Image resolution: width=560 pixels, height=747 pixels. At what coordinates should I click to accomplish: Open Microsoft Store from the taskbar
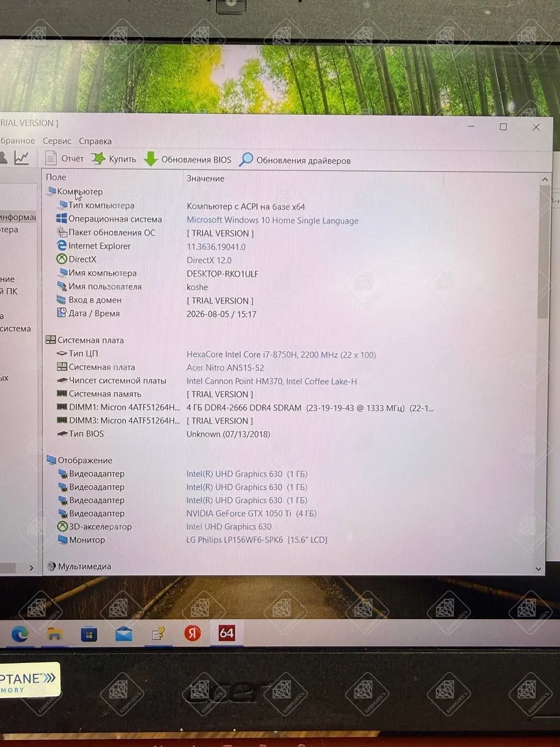point(89,634)
